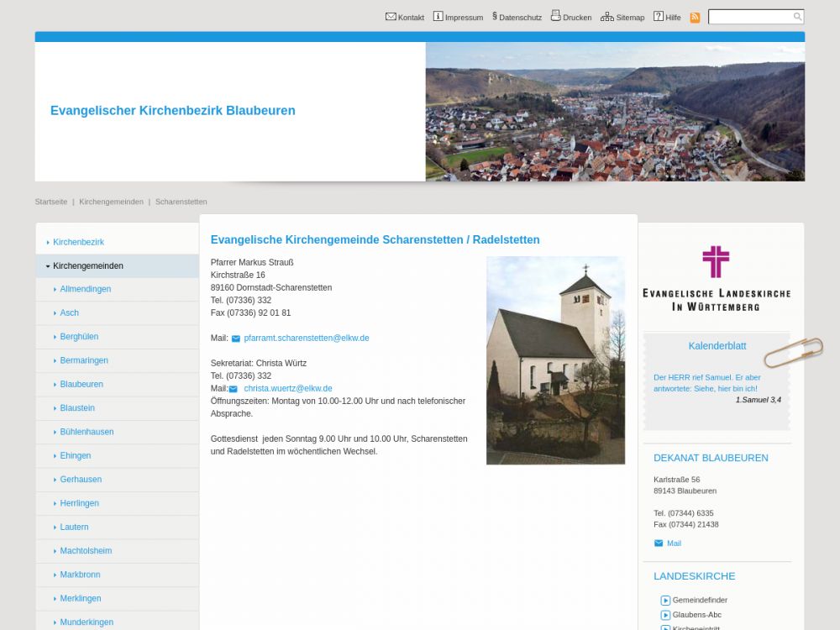Click the christa.wuertz@elkw.de mail link
The width and height of the screenshot is (840, 630).
point(287,389)
